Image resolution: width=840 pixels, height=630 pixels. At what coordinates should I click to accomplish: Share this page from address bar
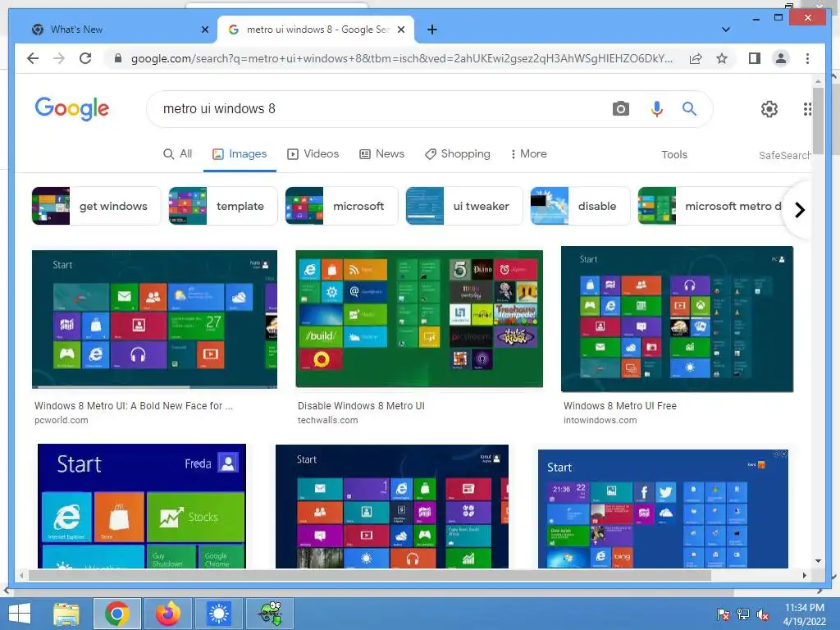(x=696, y=58)
